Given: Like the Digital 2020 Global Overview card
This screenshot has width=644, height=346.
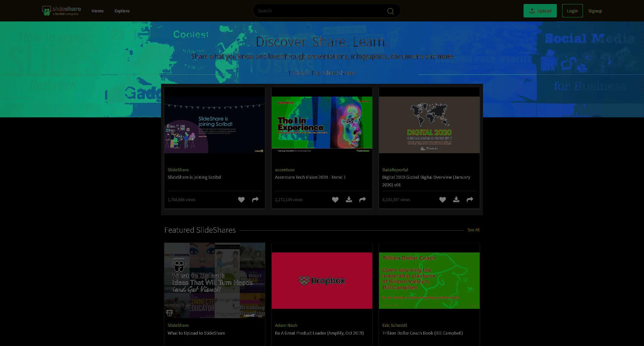Looking at the screenshot, I should [442, 200].
